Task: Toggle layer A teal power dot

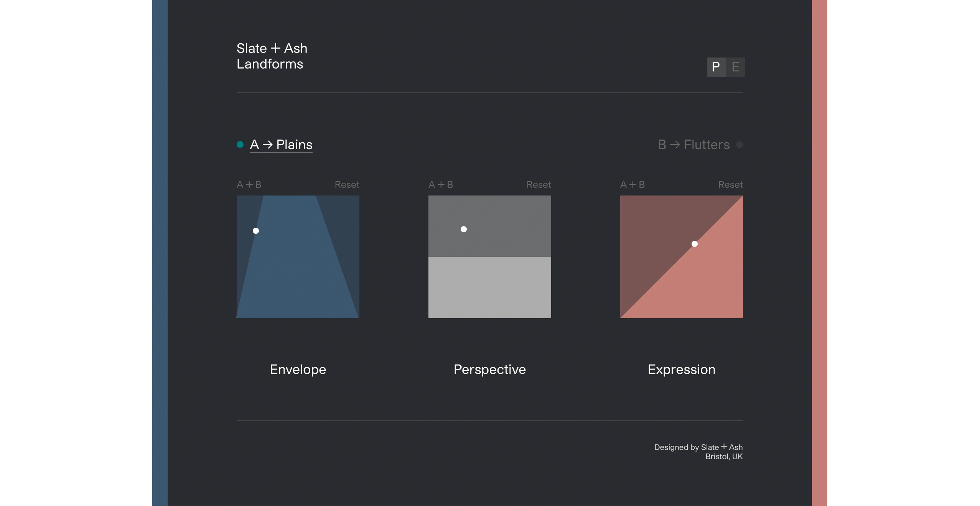Action: click(240, 145)
